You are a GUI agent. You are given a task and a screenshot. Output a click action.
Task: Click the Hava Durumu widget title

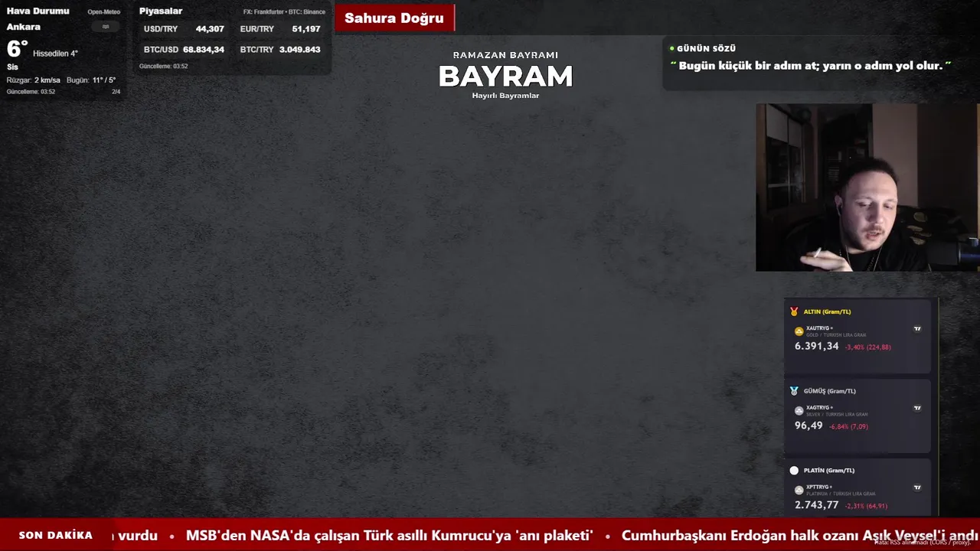pos(38,11)
